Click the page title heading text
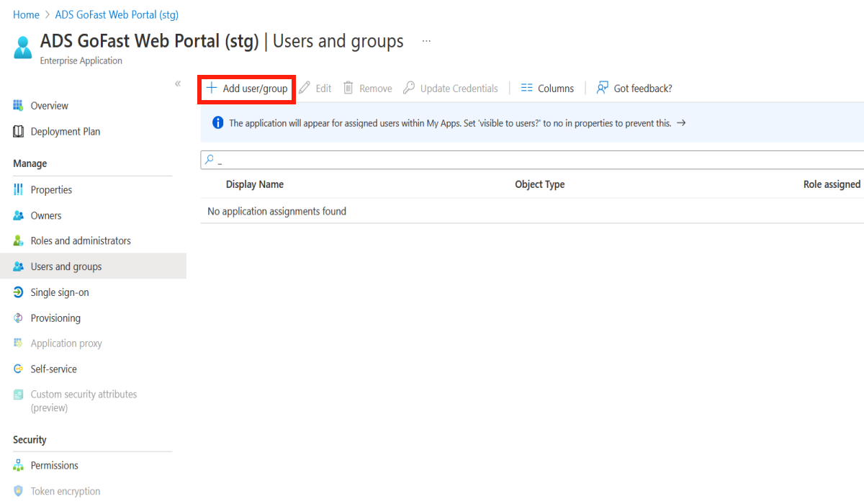This screenshot has height=504, width=864. click(x=222, y=41)
